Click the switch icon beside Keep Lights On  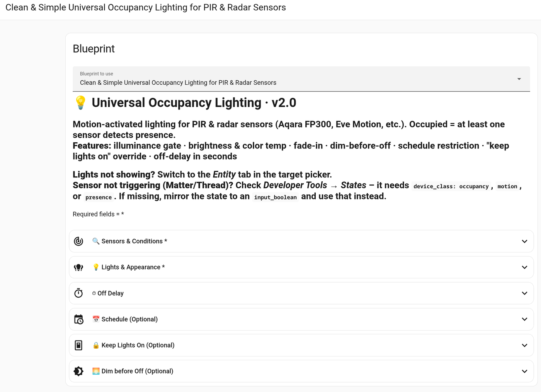tap(78, 345)
